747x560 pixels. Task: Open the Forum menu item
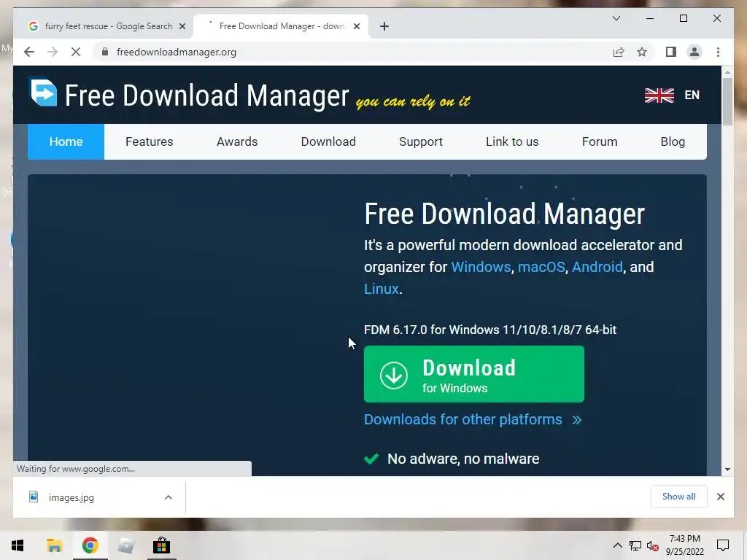point(600,141)
